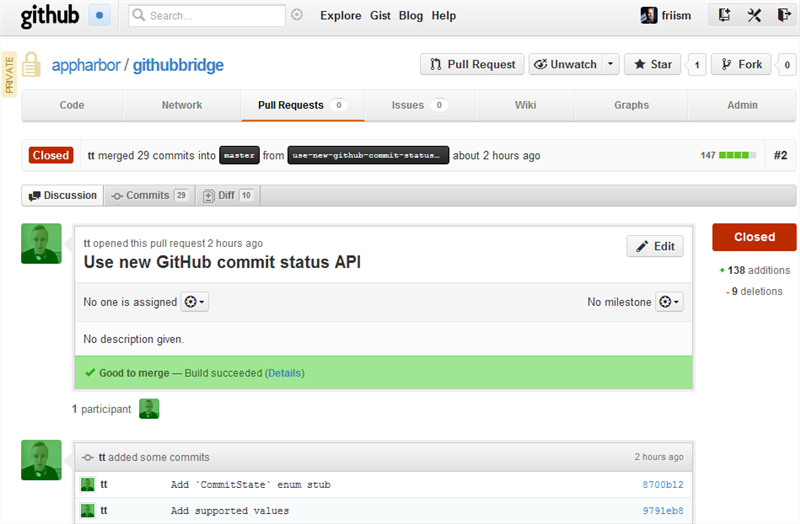Open the build Details link
The width and height of the screenshot is (800, 524).
[285, 373]
